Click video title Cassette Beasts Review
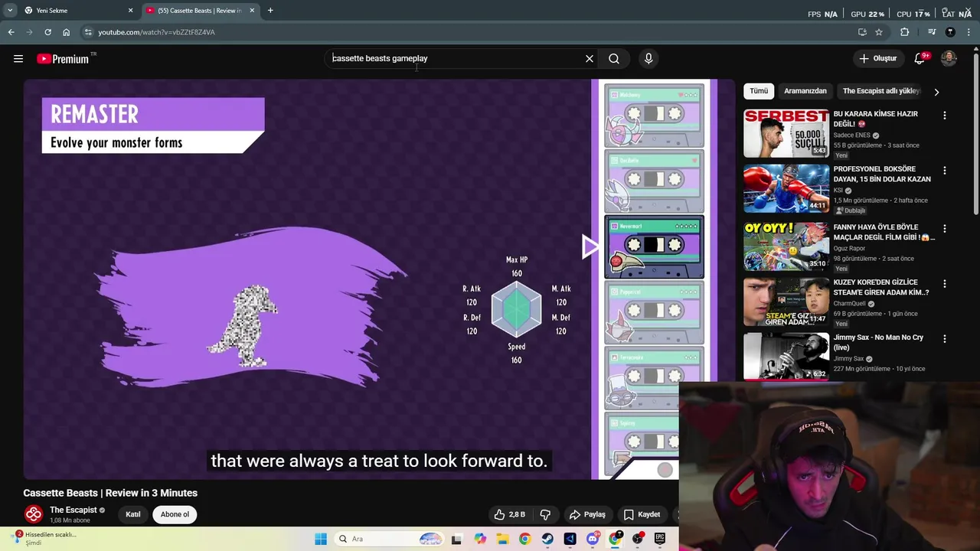The height and width of the screenshot is (551, 980). pos(110,493)
